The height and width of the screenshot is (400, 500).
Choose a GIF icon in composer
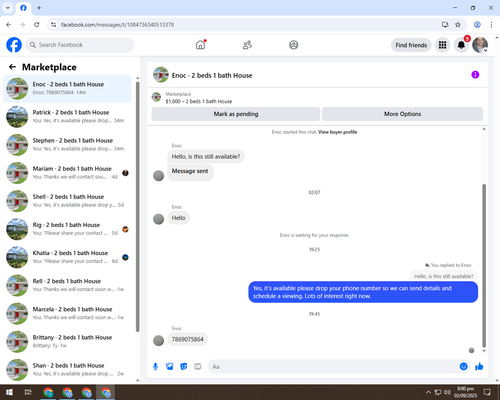click(x=198, y=367)
